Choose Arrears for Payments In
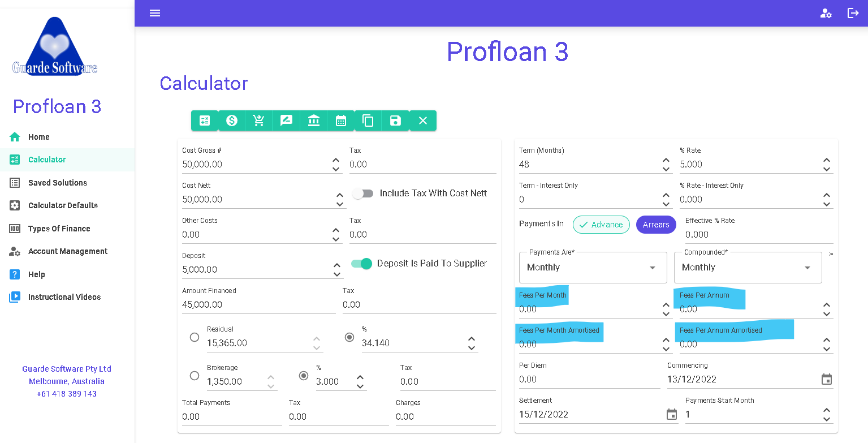 click(x=656, y=225)
